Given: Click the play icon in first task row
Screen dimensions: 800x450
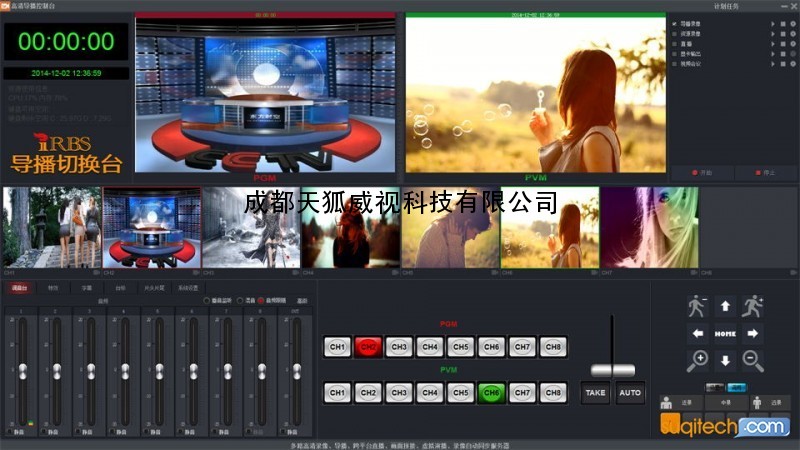Looking at the screenshot, I should pos(772,24).
